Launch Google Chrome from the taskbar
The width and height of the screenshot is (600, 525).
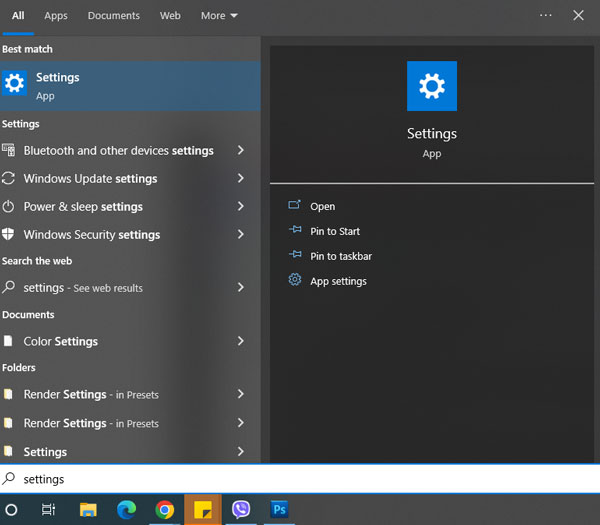tap(165, 510)
